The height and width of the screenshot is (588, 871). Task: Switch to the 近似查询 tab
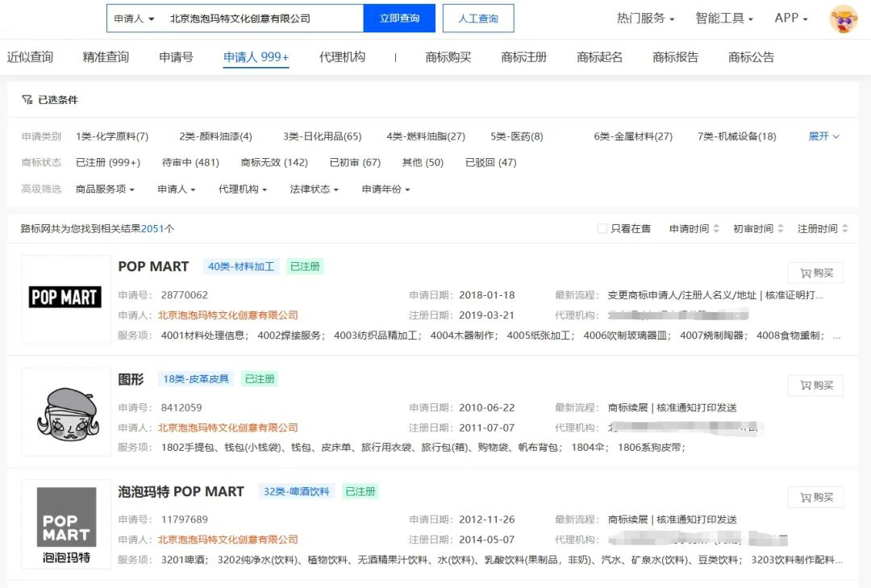coord(30,57)
